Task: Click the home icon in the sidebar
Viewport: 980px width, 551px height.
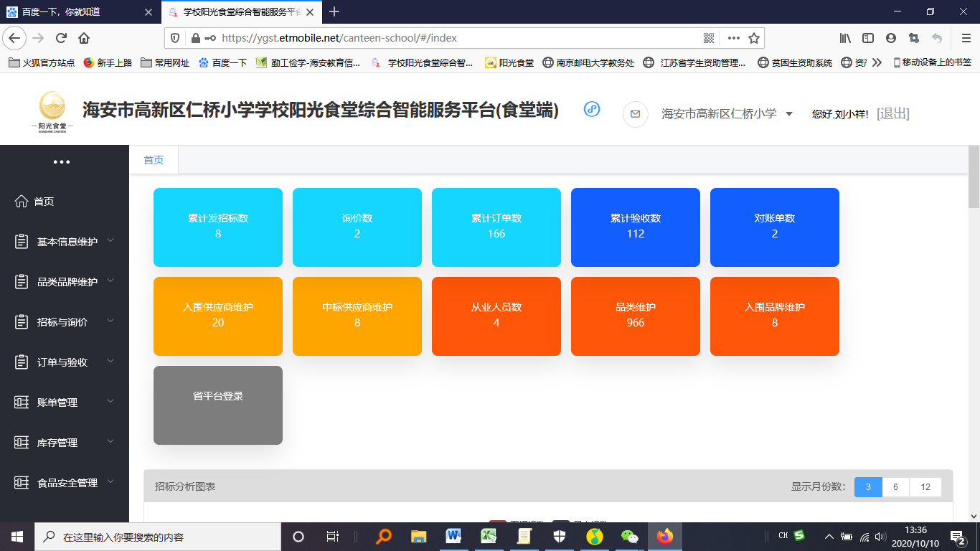Action: click(x=22, y=202)
